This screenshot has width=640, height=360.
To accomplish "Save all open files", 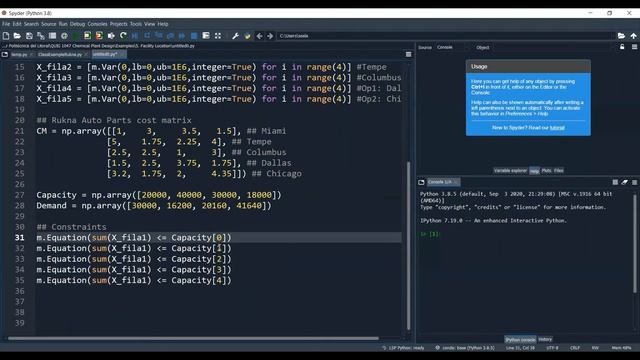I will [x=40, y=36].
